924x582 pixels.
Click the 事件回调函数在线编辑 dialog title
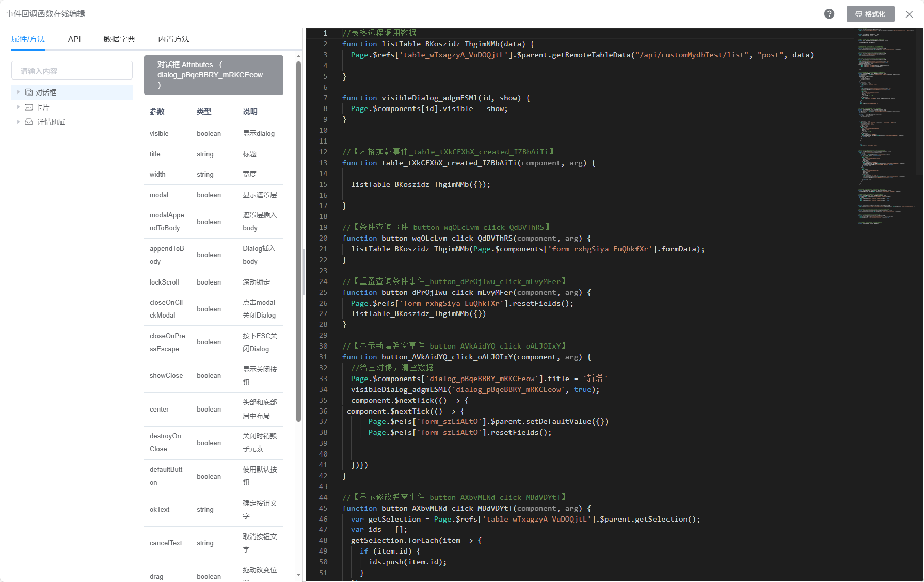[45, 14]
